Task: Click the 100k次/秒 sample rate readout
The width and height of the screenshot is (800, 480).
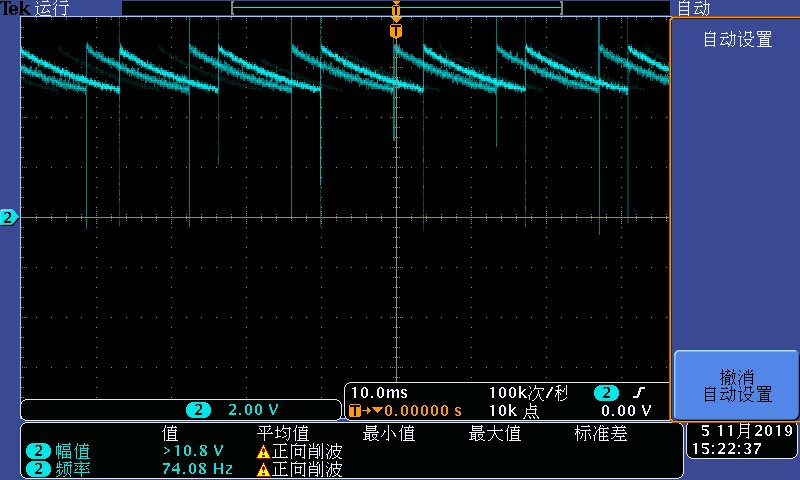Action: click(529, 393)
